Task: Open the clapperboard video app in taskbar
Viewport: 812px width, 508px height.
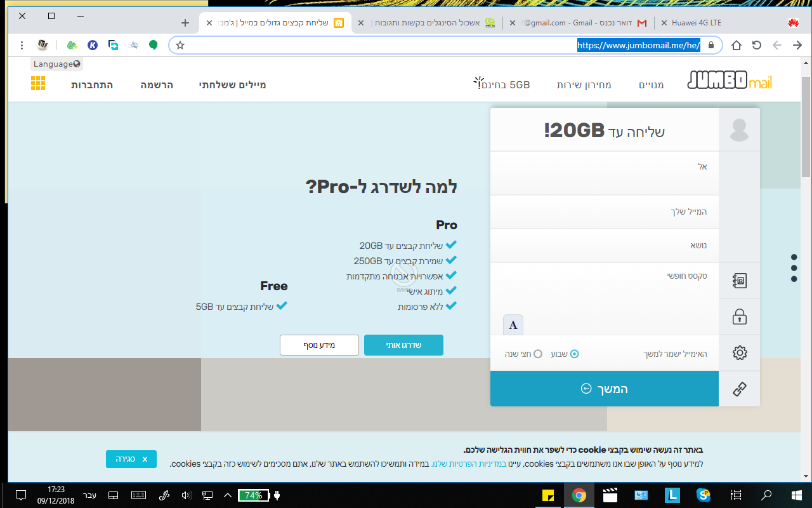Action: [x=610, y=495]
